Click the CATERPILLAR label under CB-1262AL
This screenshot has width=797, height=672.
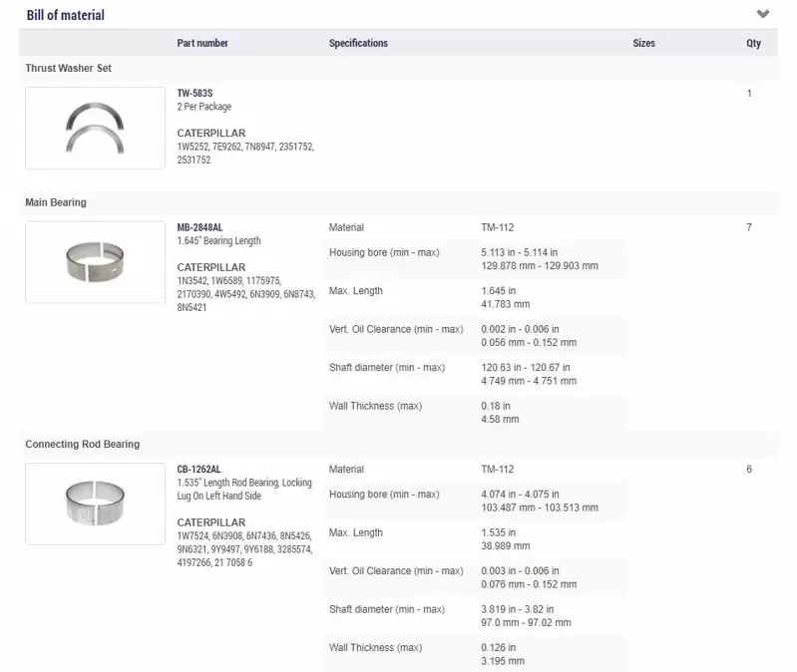pyautogui.click(x=211, y=522)
